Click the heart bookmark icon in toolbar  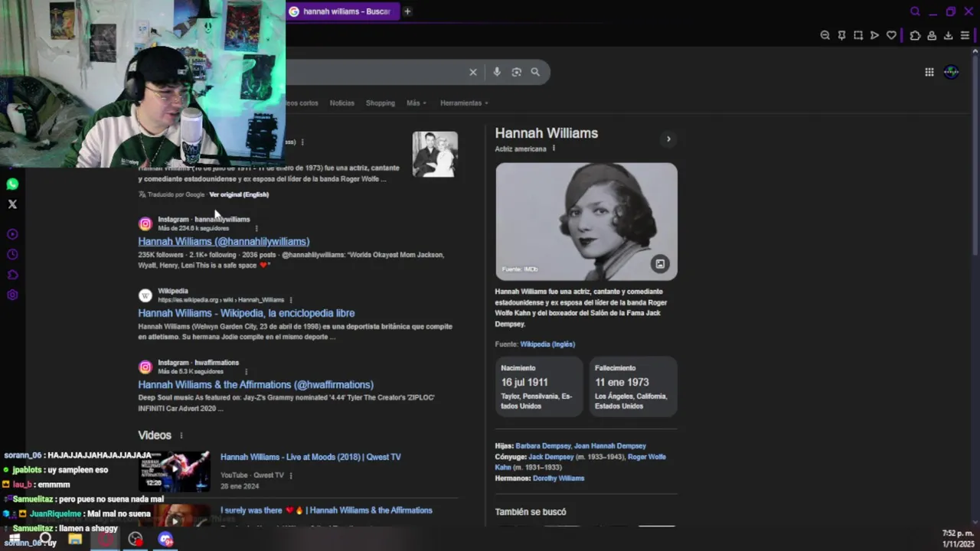pos(891,35)
